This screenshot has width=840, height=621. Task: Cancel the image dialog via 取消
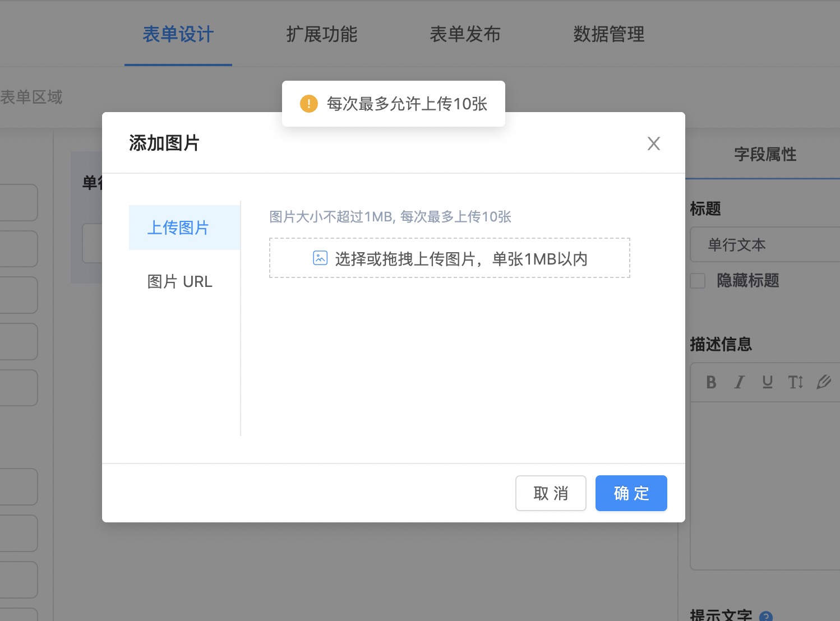[x=551, y=493]
